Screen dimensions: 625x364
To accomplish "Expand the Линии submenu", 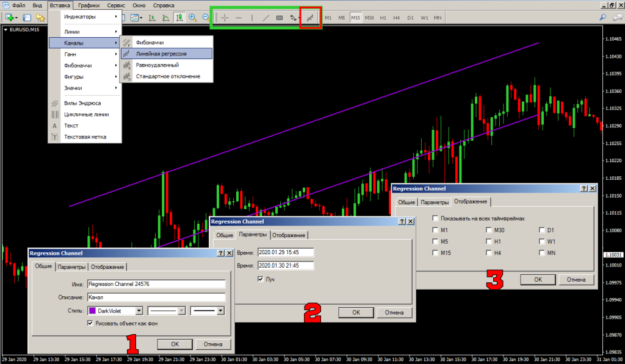I will pyautogui.click(x=85, y=32).
